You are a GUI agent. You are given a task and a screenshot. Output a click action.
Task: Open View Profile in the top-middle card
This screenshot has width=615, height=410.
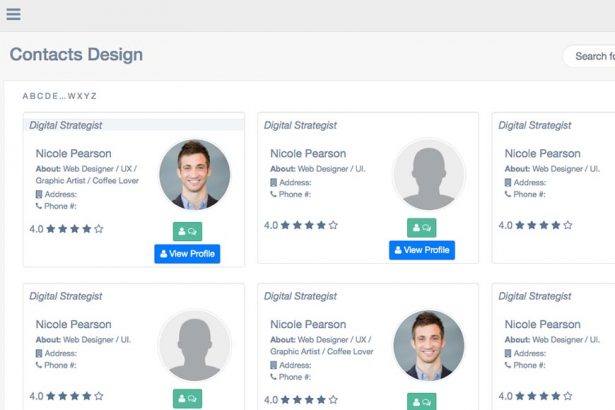[x=421, y=250]
